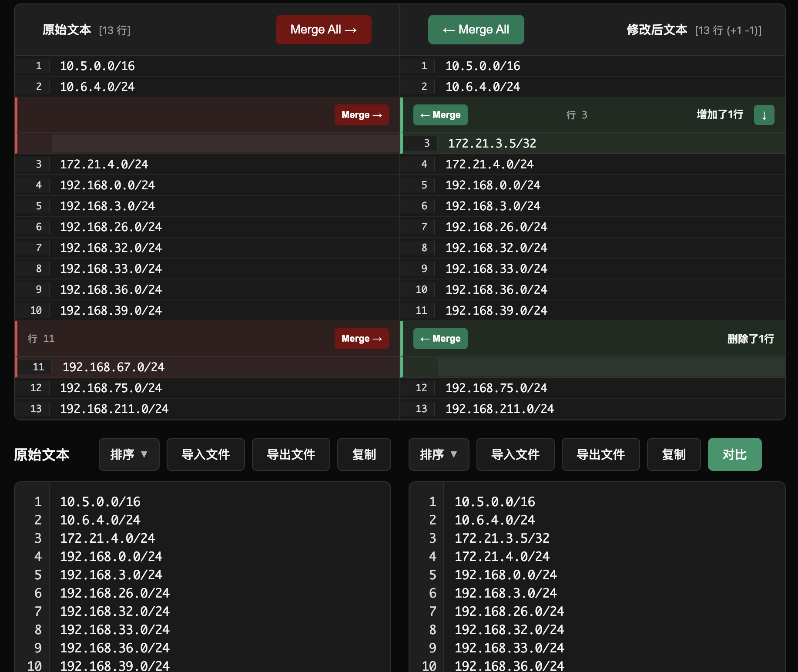Click 172.21.4.0/24 in left editor
Image resolution: width=798 pixels, height=672 pixels.
click(107, 538)
